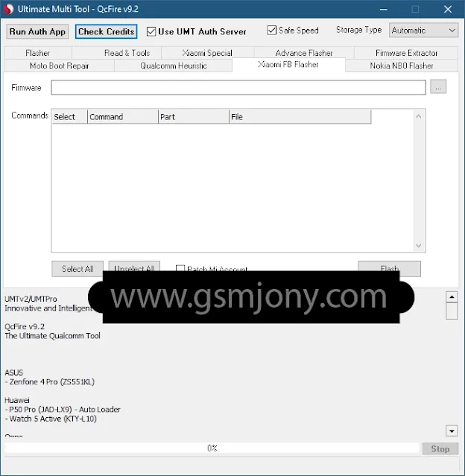The width and height of the screenshot is (465, 476).
Task: Select the Firmware Extractor tab
Action: 406,53
